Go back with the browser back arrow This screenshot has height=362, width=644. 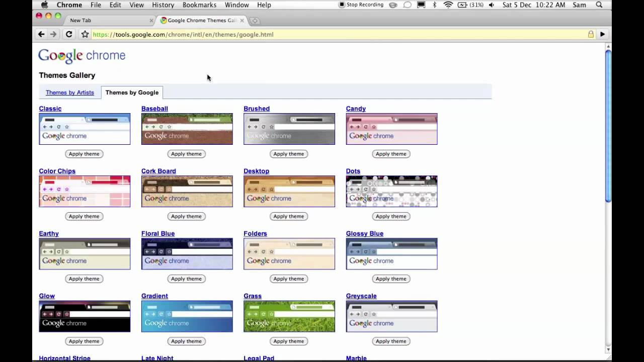pyautogui.click(x=41, y=34)
